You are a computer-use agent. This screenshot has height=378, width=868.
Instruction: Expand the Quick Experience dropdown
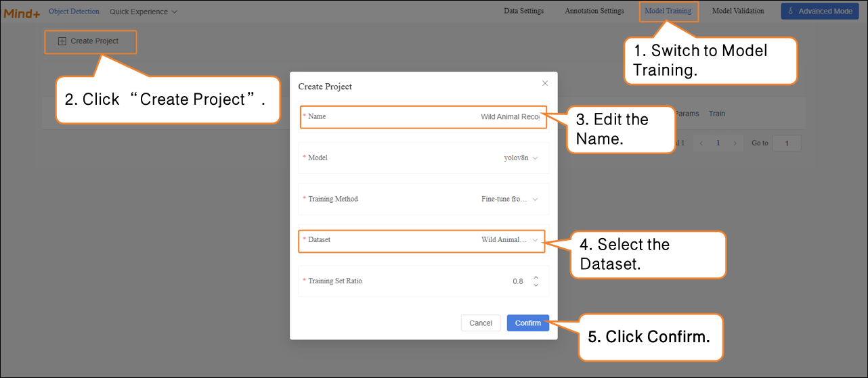pos(144,11)
